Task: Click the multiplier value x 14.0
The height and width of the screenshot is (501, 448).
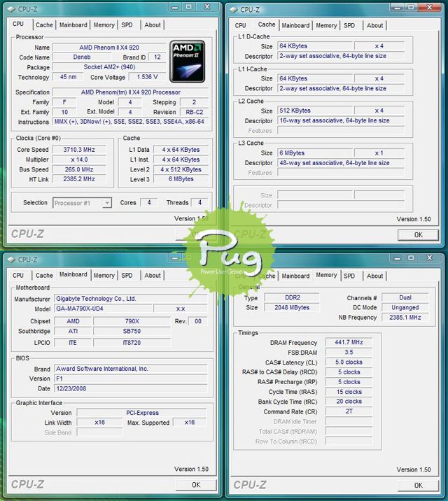Action: [79, 160]
